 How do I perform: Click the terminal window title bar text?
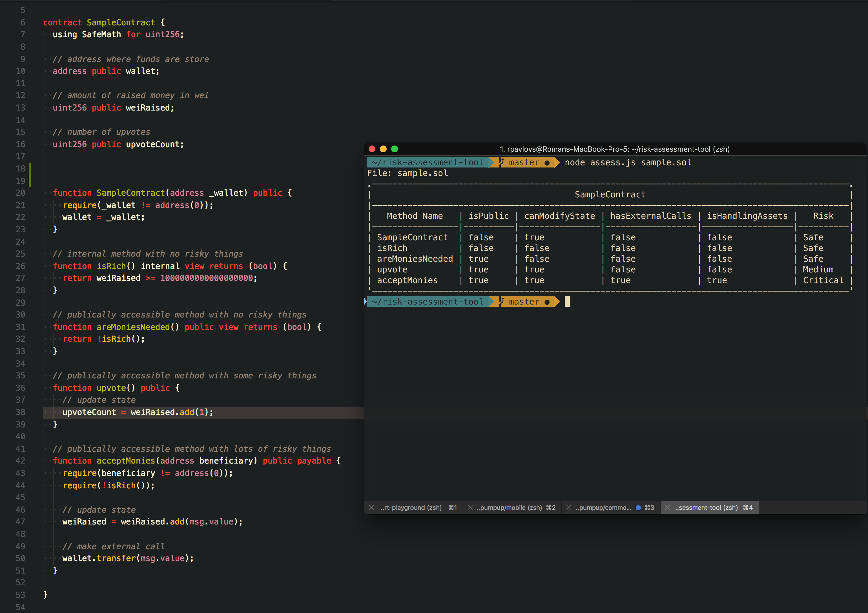[x=614, y=149]
